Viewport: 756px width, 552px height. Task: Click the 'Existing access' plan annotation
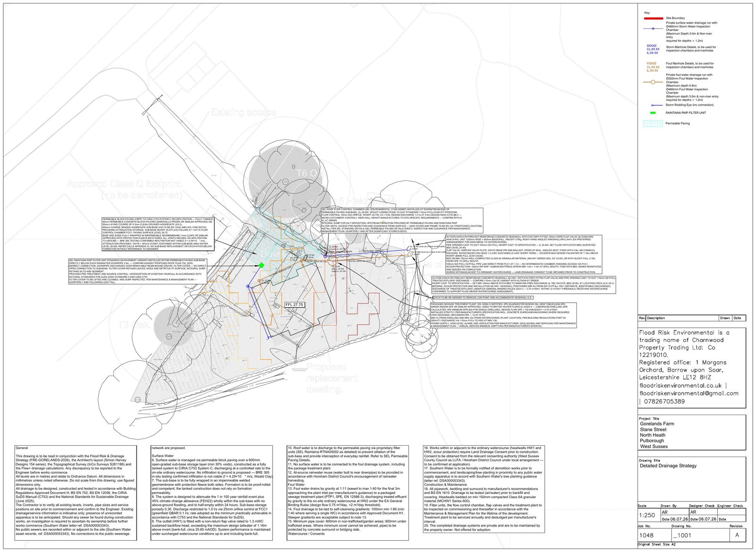coord(244,112)
